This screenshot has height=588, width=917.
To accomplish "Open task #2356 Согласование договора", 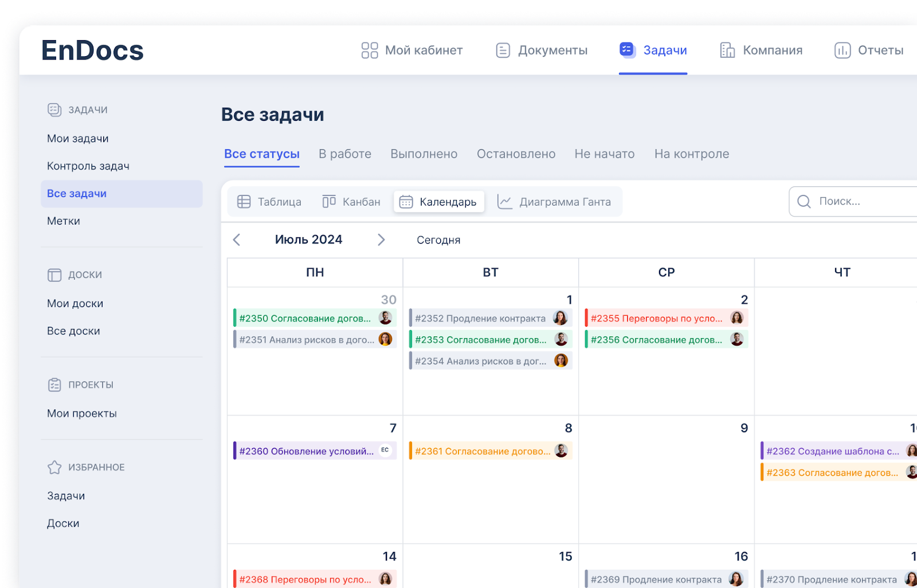I will pos(666,339).
